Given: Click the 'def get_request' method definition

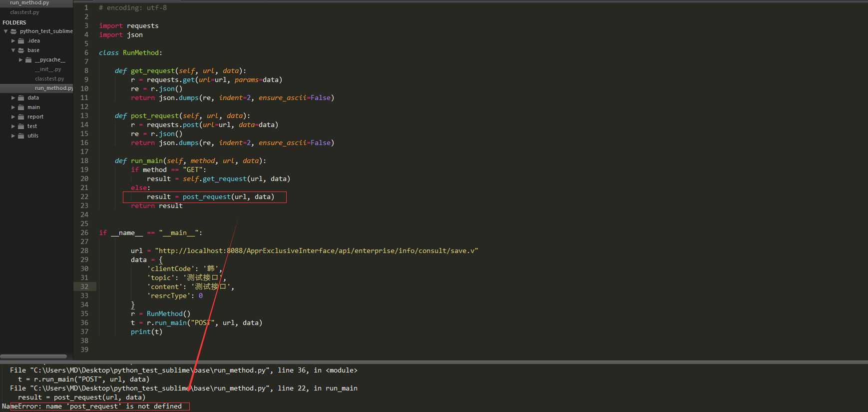Looking at the screenshot, I should pos(181,71).
